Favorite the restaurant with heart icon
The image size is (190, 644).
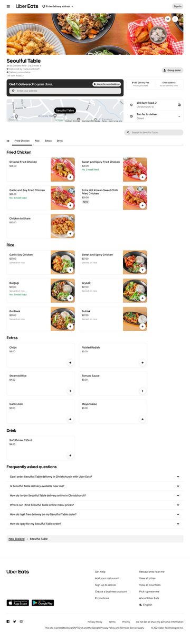point(168,19)
